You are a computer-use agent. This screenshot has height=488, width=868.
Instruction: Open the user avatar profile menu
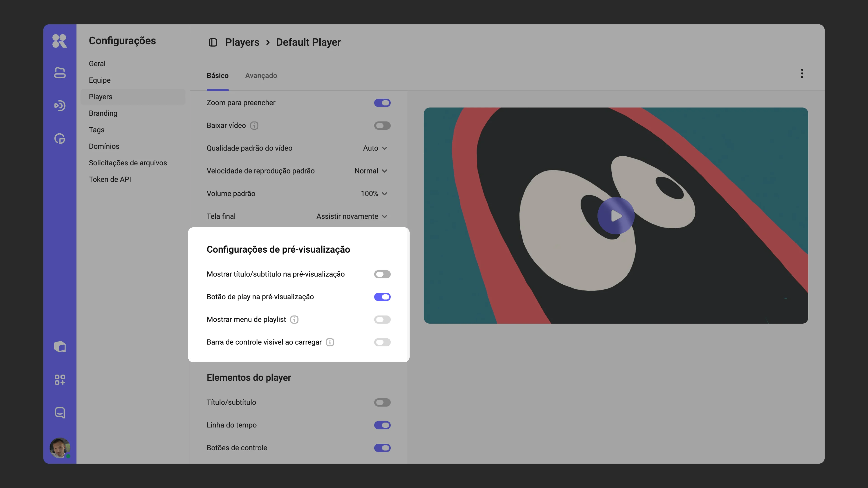(x=60, y=448)
